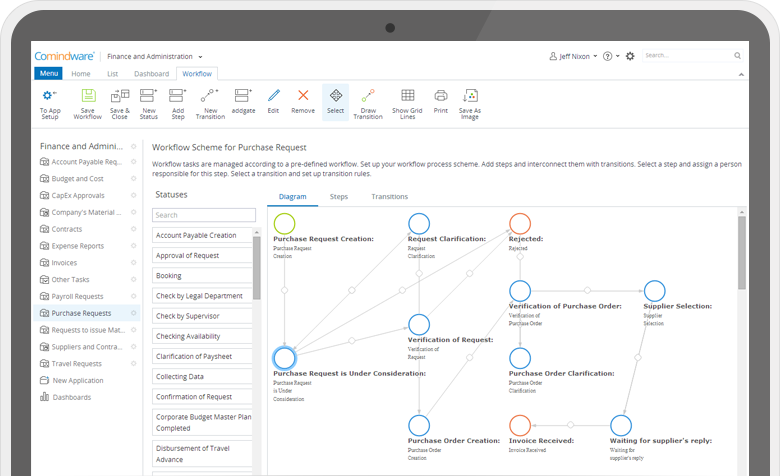Viewport: 780px width, 476px height.
Task: Open the Transitions tab
Action: click(389, 197)
